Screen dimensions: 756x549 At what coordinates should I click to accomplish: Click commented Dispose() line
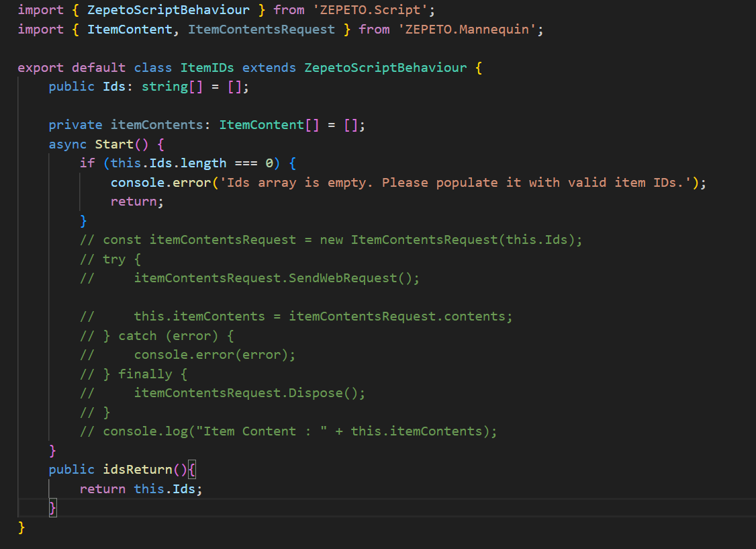222,393
